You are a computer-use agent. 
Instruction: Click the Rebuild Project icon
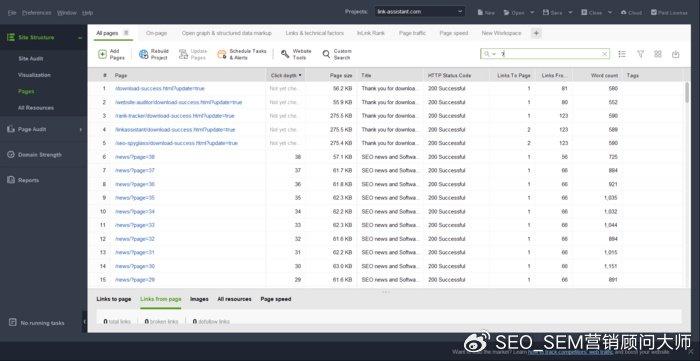144,54
